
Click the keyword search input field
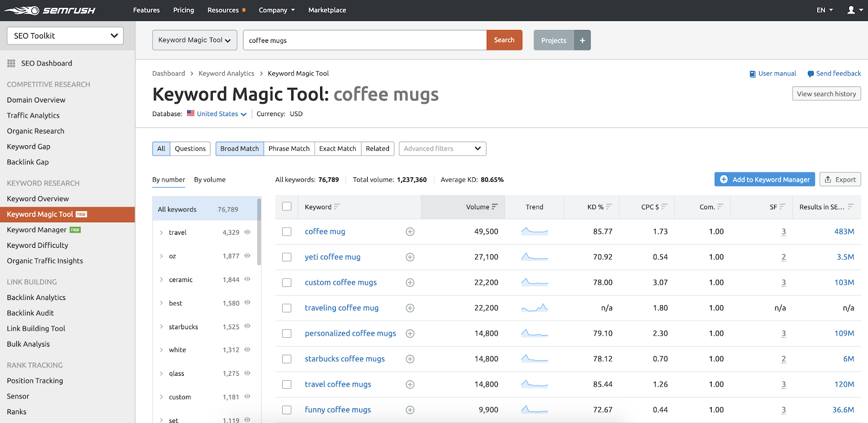365,40
